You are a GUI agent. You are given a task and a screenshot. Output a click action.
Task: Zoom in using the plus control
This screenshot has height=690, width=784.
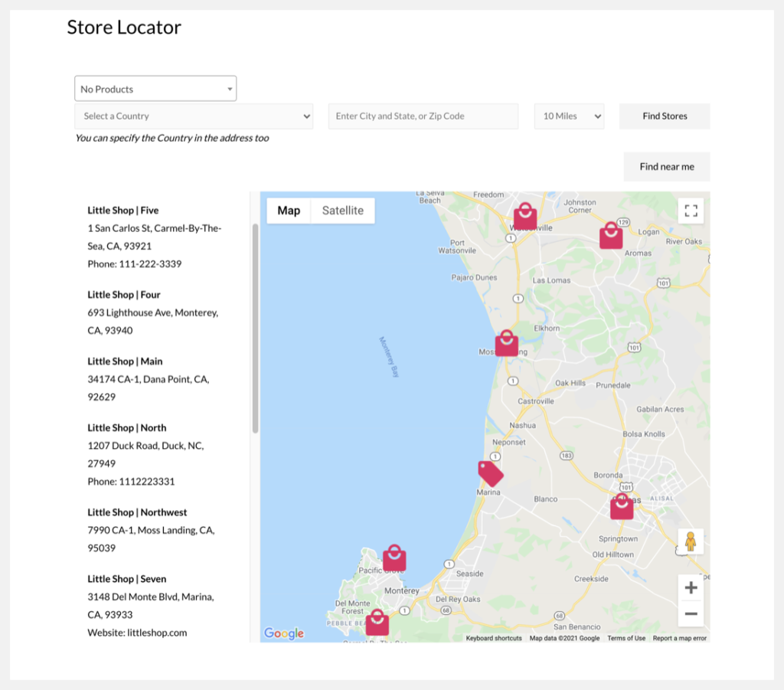pyautogui.click(x=690, y=587)
